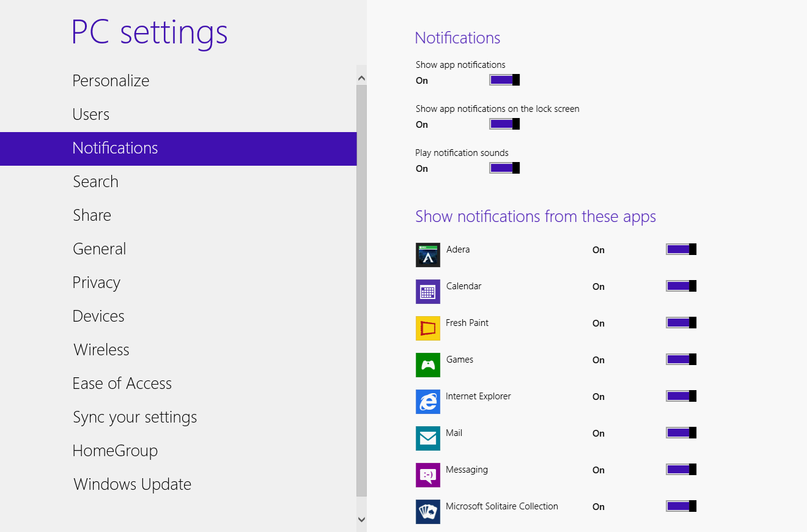This screenshot has height=532, width=807.
Task: Click the Messaging app name label
Action: click(x=467, y=470)
